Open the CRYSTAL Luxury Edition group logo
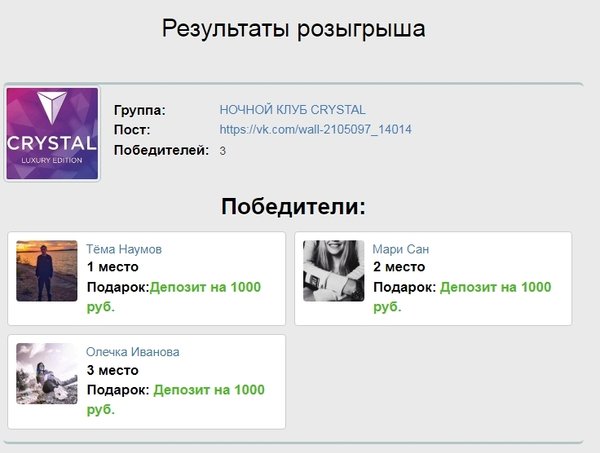The image size is (600, 453). 52,133
